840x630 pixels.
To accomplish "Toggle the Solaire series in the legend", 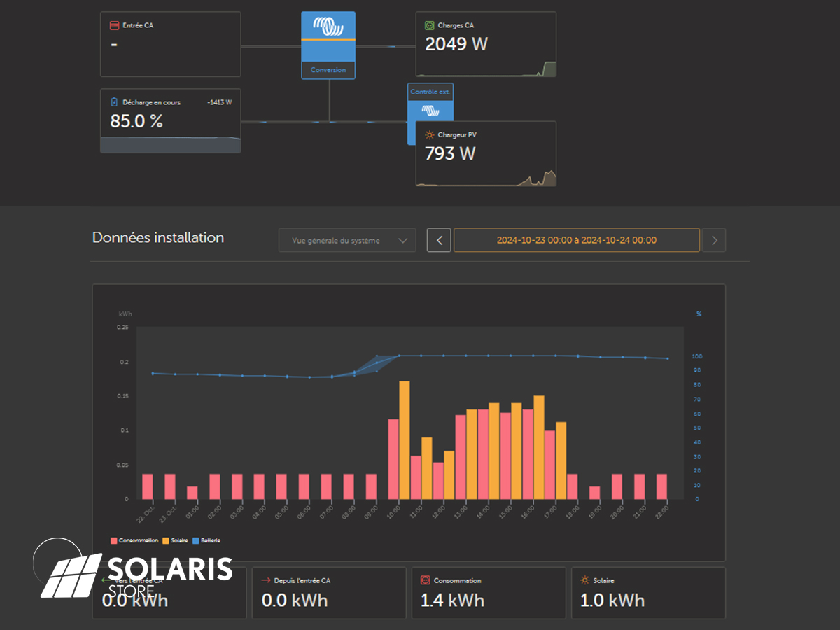I will [x=175, y=540].
